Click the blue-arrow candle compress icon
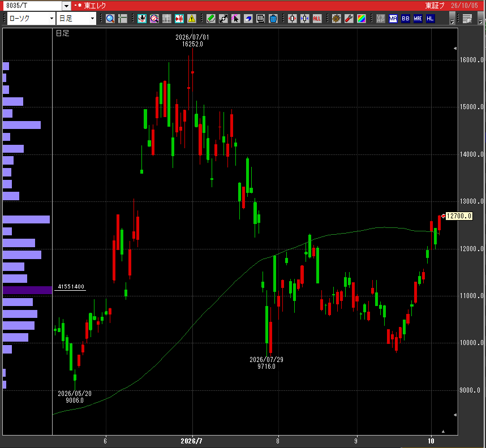The width and height of the screenshot is (486, 448). point(305,19)
